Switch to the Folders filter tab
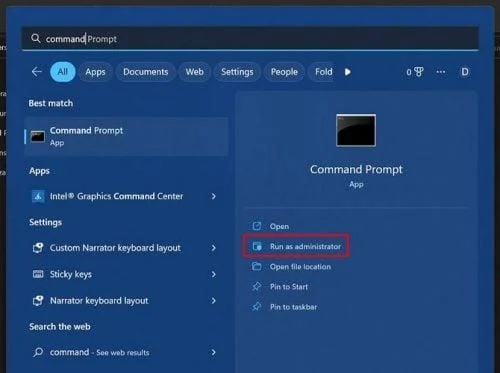This screenshot has width=500, height=373. tap(322, 72)
